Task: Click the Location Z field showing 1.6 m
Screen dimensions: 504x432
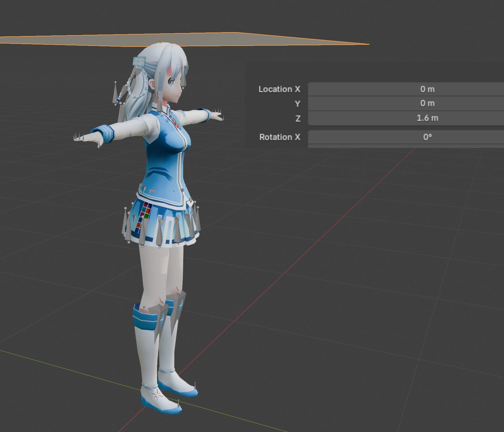Action: (x=406, y=118)
